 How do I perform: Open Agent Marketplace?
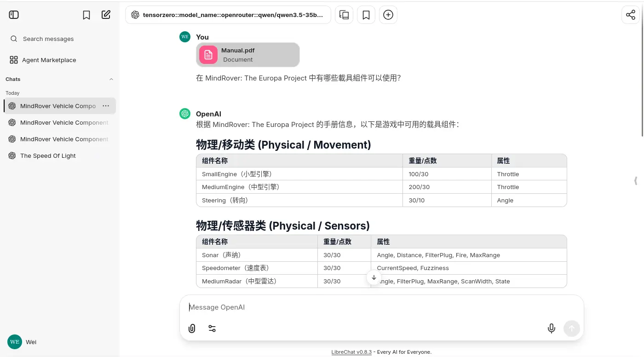pos(49,60)
